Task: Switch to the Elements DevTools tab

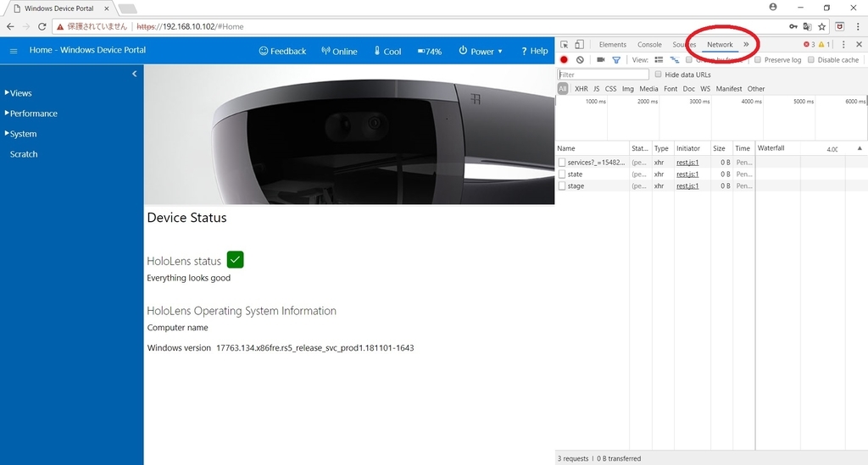Action: [612, 45]
